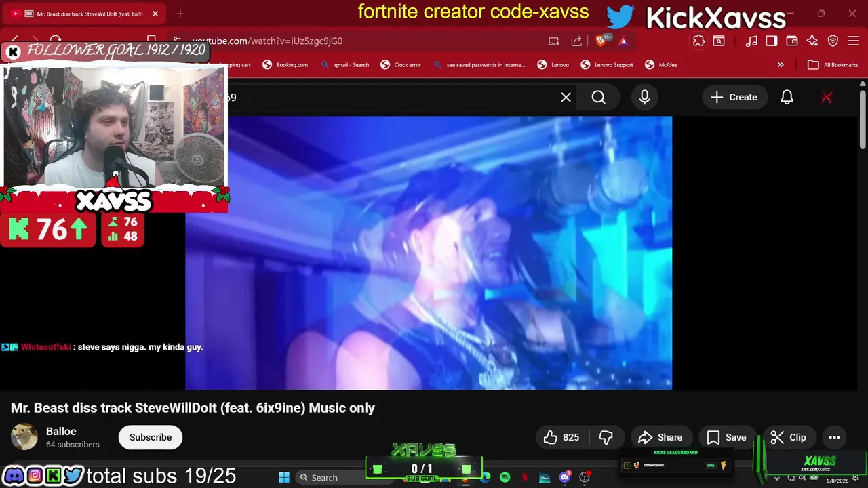
Task: Click the URL address bar text
Action: pyautogui.click(x=267, y=41)
